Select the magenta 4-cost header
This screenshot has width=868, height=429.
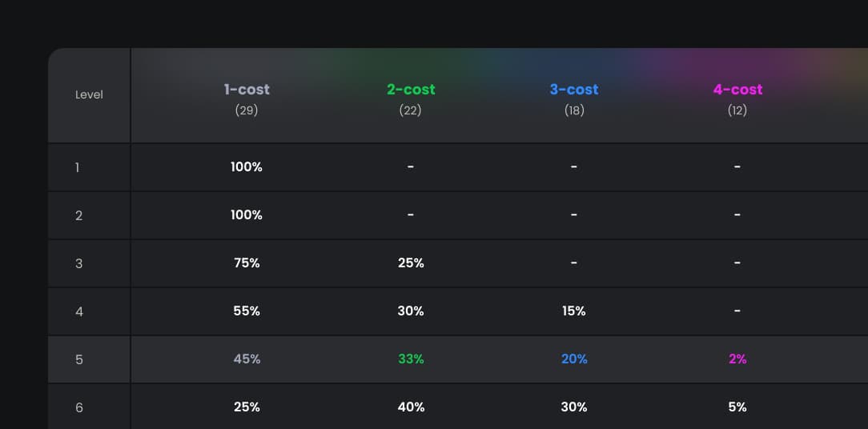click(x=738, y=89)
